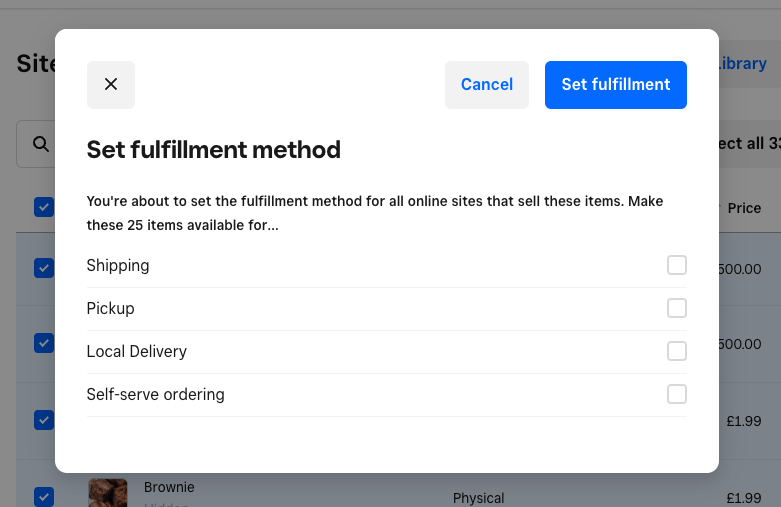Select the Shipping label text
This screenshot has height=507, width=781.
(118, 265)
